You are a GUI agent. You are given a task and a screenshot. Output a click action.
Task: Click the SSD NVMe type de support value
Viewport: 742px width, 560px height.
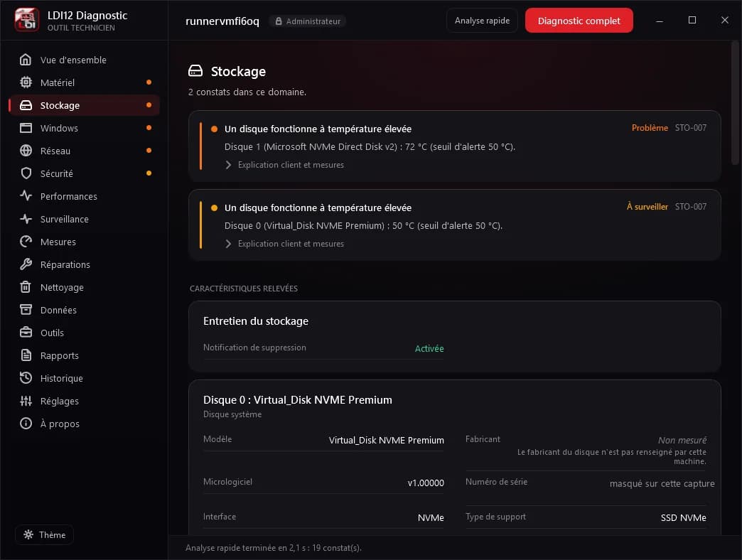click(x=683, y=518)
